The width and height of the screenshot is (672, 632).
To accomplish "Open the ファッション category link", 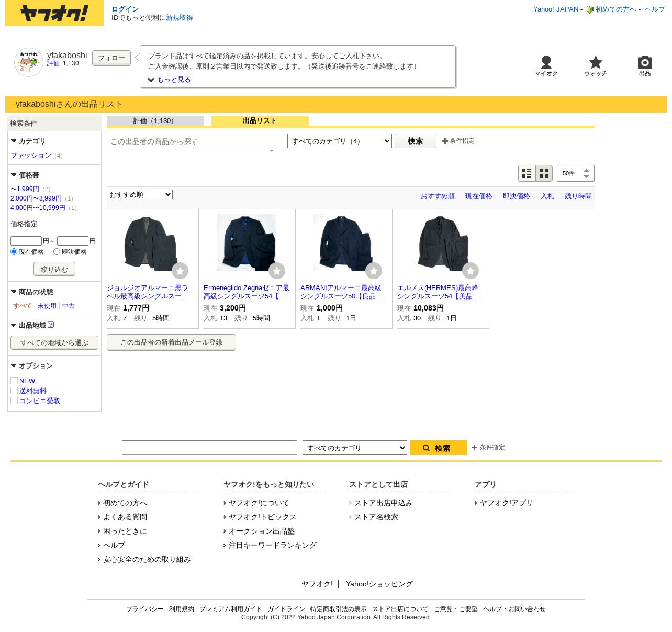I will click(31, 156).
